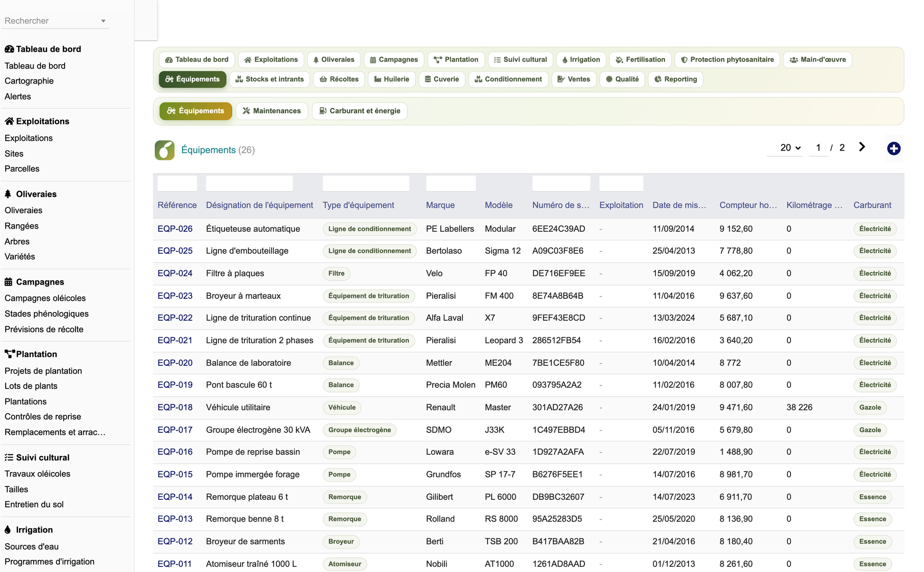The image size is (924, 572).
Task: Click the Filtre type badge for EQP-024
Action: [x=336, y=274]
